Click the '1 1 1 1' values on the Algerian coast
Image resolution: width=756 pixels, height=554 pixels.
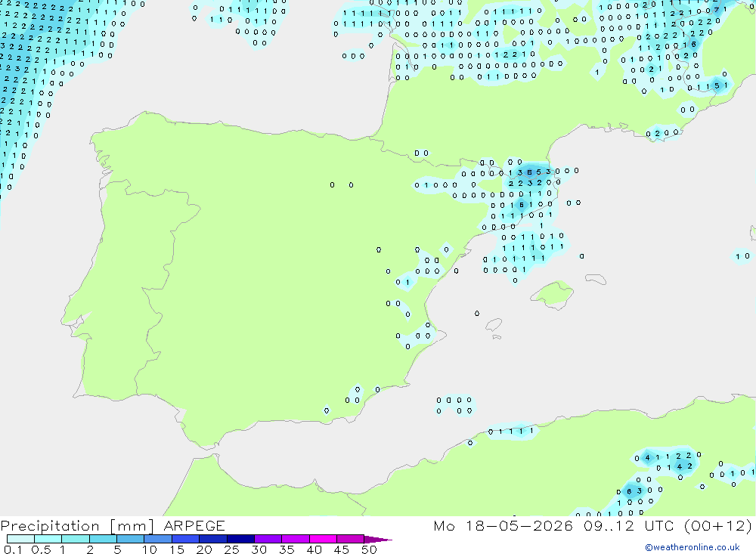pos(516,431)
